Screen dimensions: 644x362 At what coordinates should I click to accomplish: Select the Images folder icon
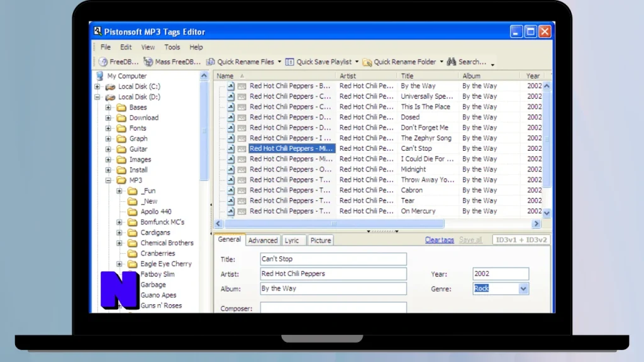[x=121, y=160]
